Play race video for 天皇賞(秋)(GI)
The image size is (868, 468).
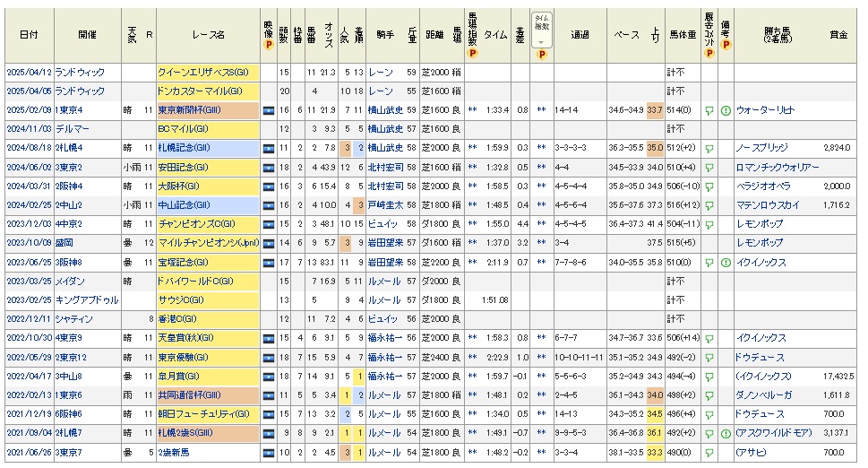pos(269,338)
